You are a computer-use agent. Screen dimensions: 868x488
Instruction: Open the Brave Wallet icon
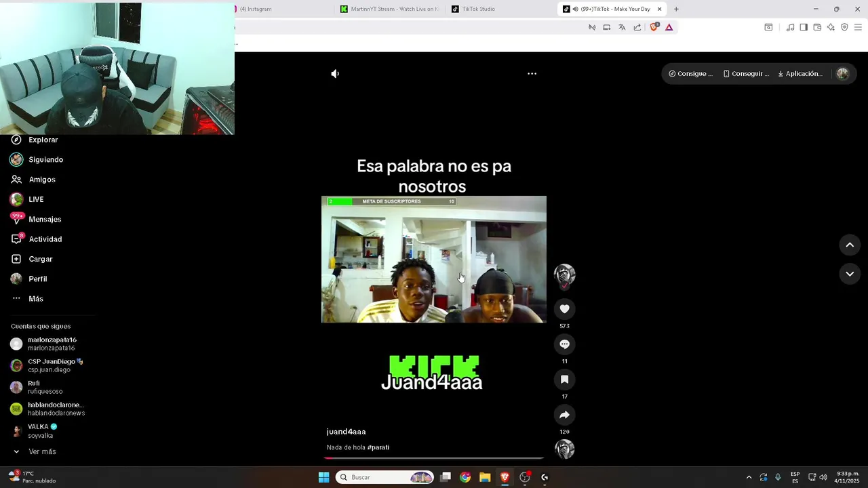[x=817, y=27]
